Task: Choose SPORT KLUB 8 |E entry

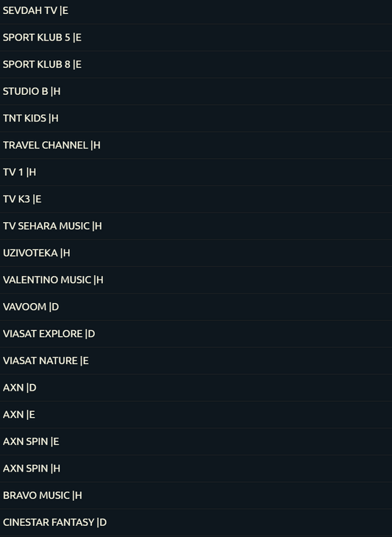Action: pyautogui.click(x=196, y=65)
